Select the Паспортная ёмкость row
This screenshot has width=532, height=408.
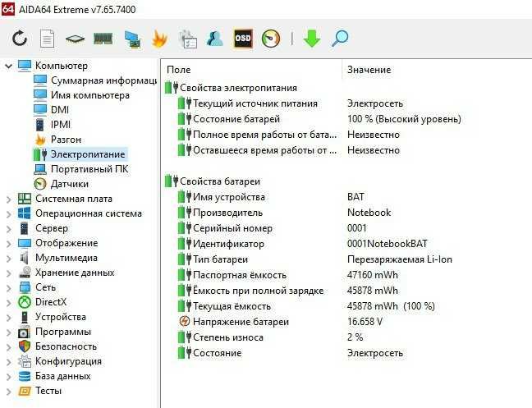(x=288, y=275)
